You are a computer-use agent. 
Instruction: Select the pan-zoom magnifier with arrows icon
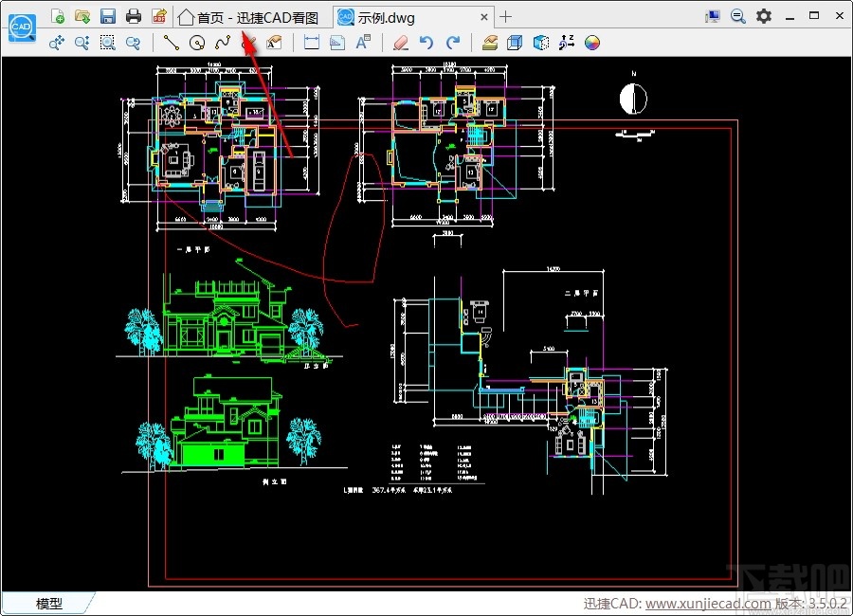(x=57, y=43)
